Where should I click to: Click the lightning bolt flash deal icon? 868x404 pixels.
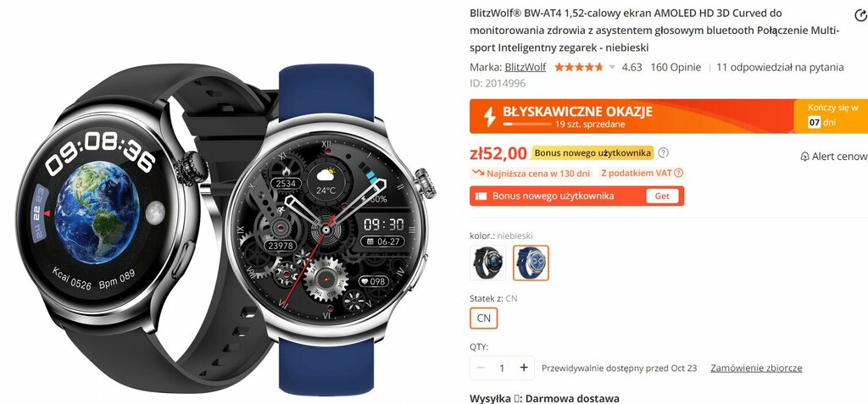pyautogui.click(x=489, y=117)
